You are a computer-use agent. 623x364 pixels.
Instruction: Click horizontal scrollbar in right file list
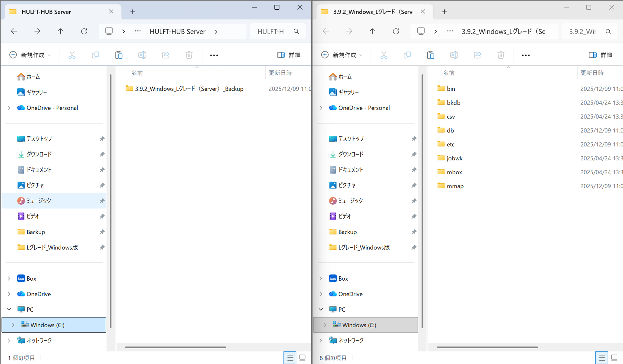pyautogui.click(x=487, y=347)
